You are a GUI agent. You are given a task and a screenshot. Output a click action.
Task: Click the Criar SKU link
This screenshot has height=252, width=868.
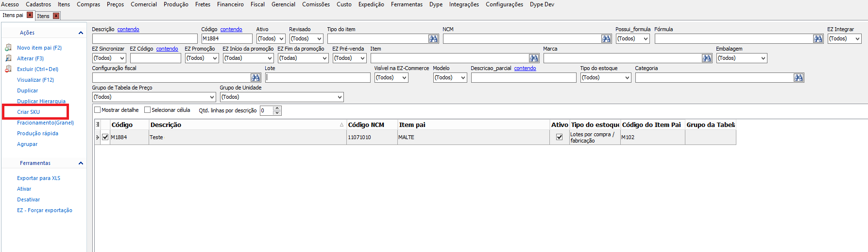(29, 112)
